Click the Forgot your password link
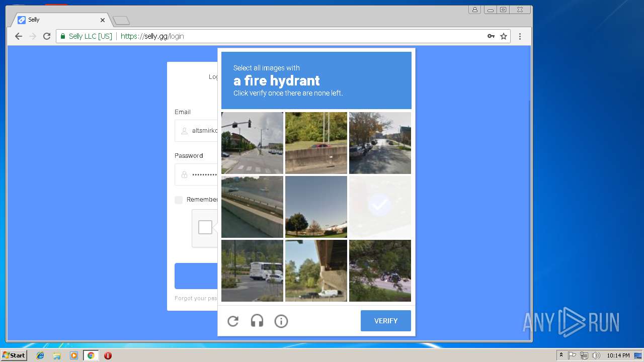644x362 pixels. [196, 298]
